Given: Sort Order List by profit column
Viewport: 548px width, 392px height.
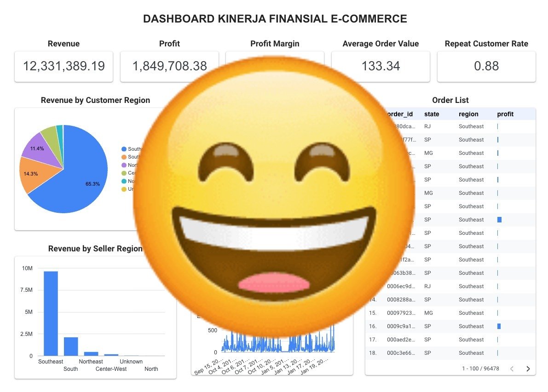Looking at the screenshot, I should click(x=505, y=114).
